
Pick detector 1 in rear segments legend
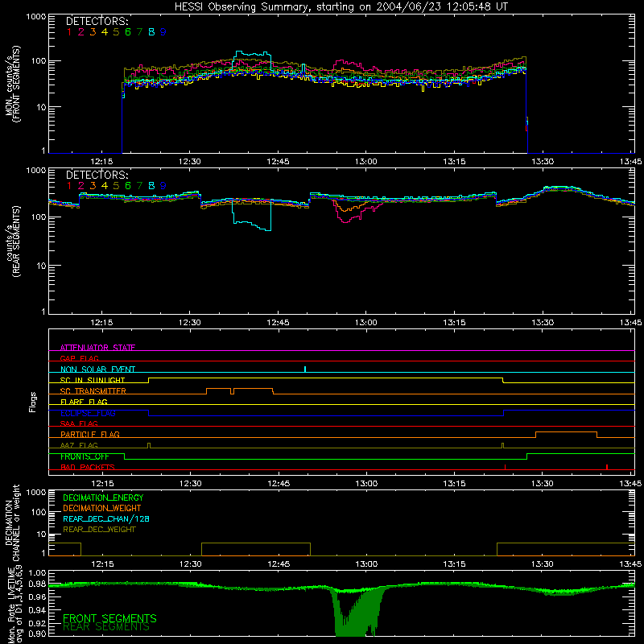[x=69, y=186]
